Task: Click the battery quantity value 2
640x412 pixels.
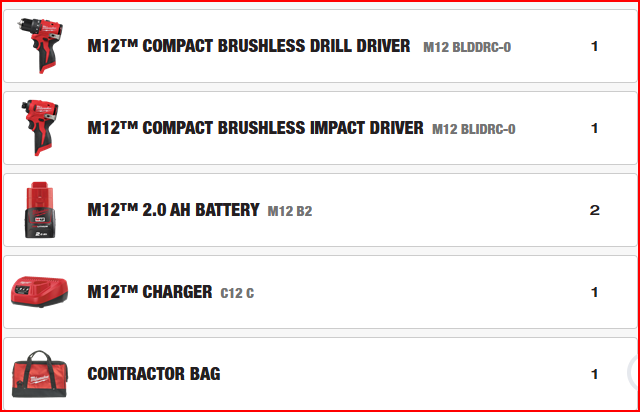Action: pos(594,210)
